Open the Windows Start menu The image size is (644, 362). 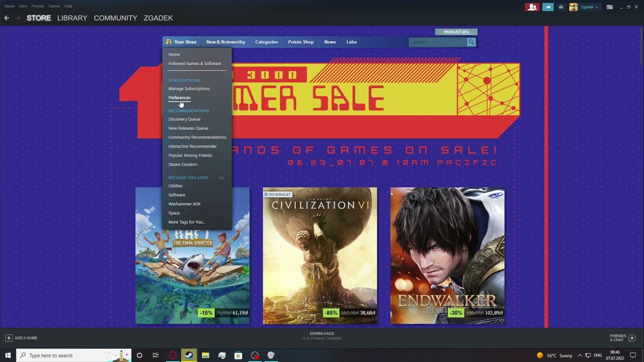click(8, 355)
